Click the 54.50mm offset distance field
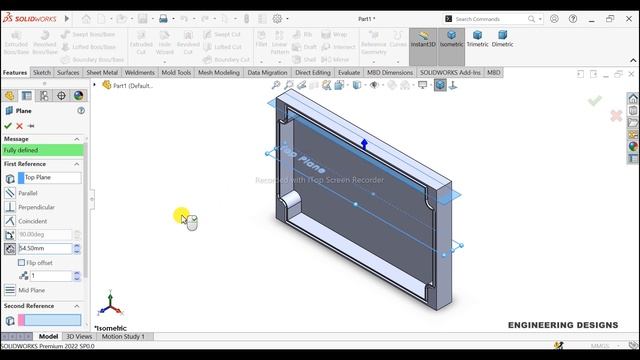Image resolution: width=640 pixels, height=360 pixels. click(45, 249)
